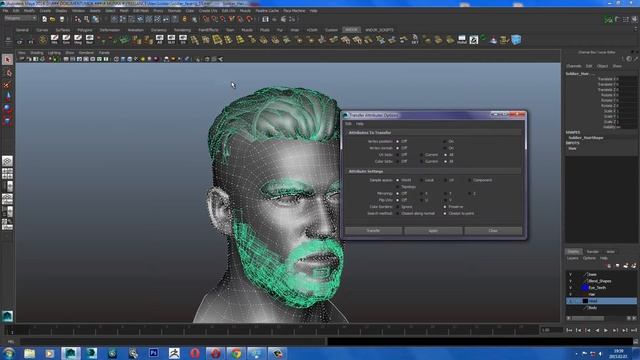
Task: Click Close button at dialog bottom
Action: tap(493, 231)
